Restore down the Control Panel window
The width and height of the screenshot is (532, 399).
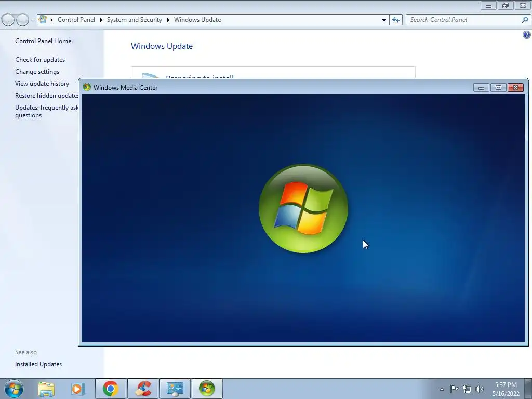click(506, 5)
